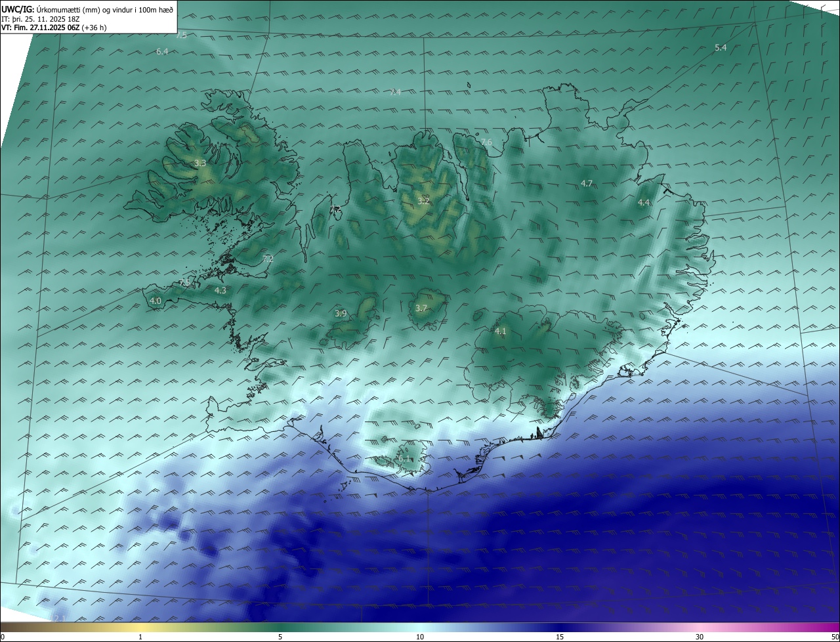Click the 7.6 value label on the map
840x642 pixels.
pos(486,142)
